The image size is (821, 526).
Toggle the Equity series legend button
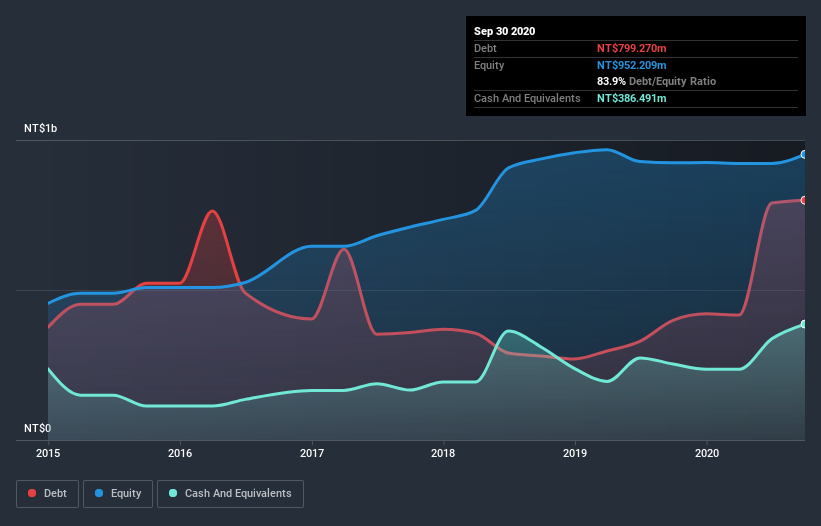pos(118,494)
